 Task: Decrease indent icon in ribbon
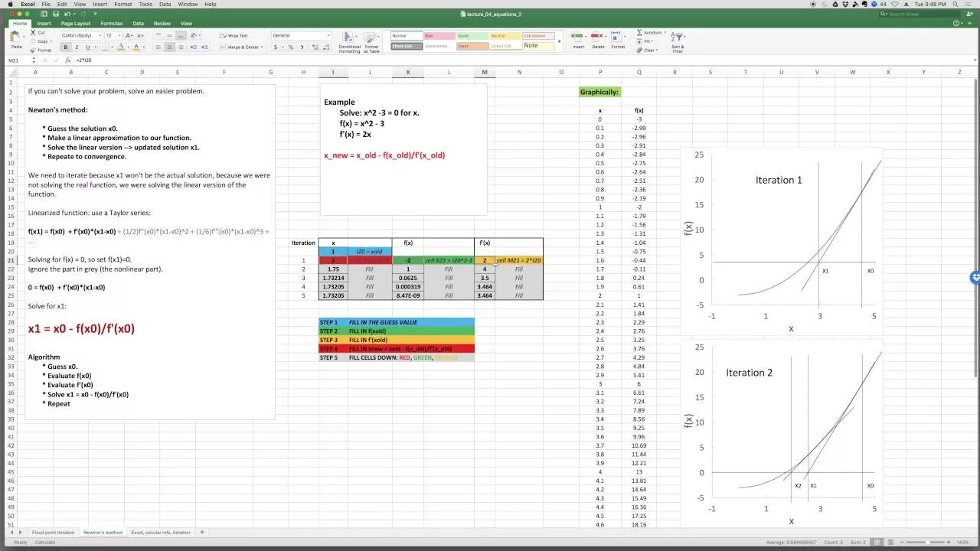pyautogui.click(x=195, y=47)
